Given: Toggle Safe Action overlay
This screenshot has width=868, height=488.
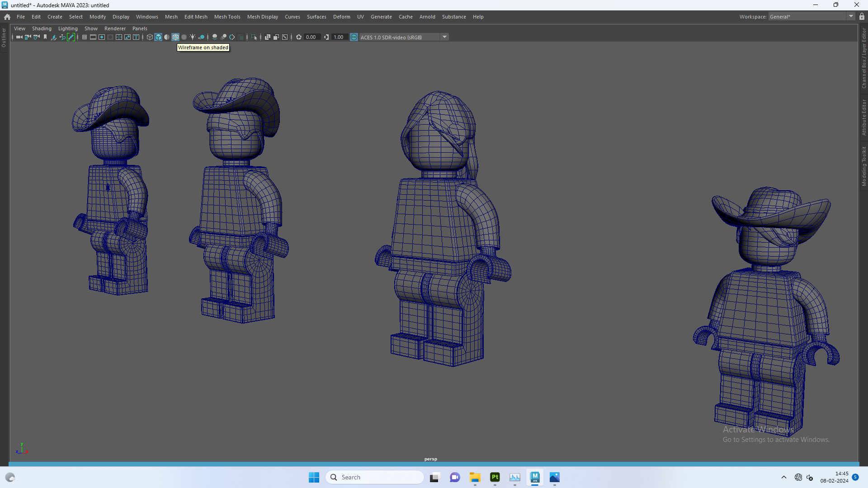Looking at the screenshot, I should pos(127,37).
